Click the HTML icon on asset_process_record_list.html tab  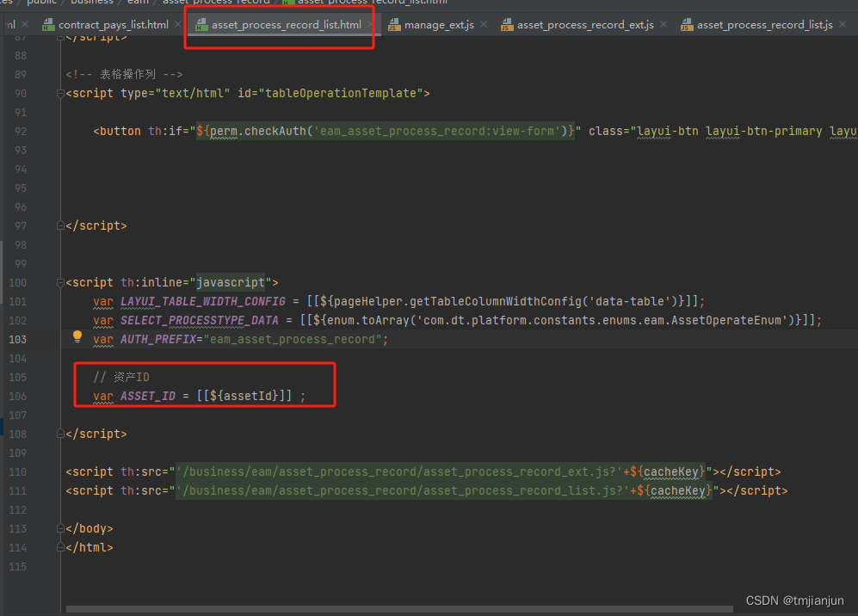click(x=202, y=25)
